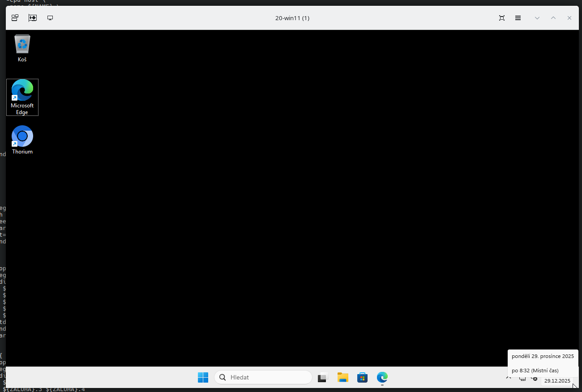Launch Microsoft Store from the taskbar
This screenshot has height=392, width=582.
point(362,377)
